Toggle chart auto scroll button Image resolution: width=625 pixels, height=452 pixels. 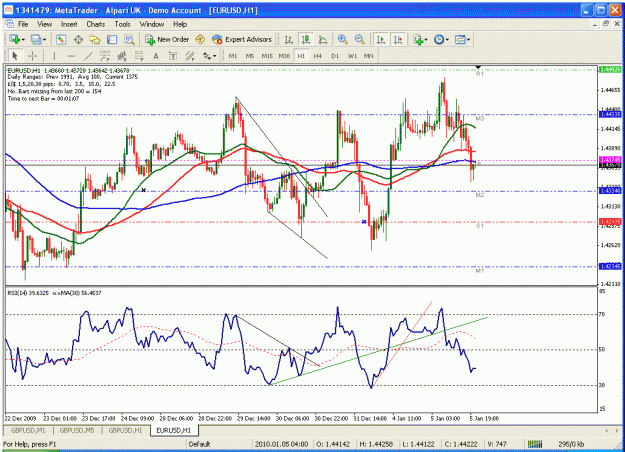click(x=381, y=39)
